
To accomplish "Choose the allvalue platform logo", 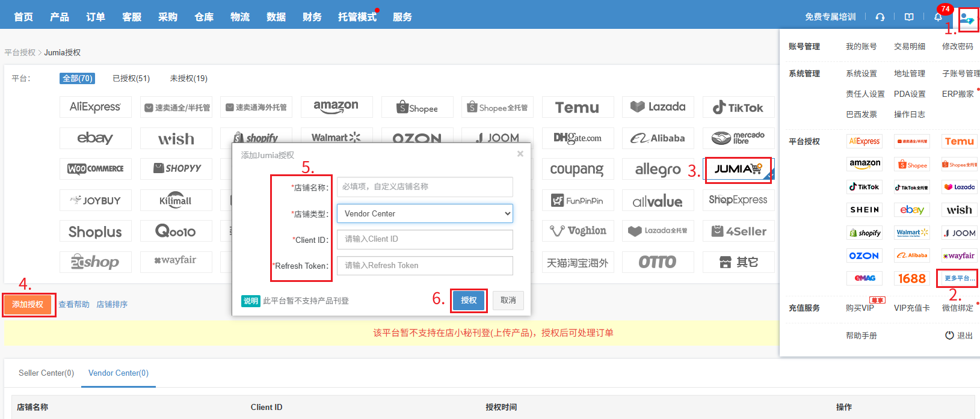I will tap(658, 200).
